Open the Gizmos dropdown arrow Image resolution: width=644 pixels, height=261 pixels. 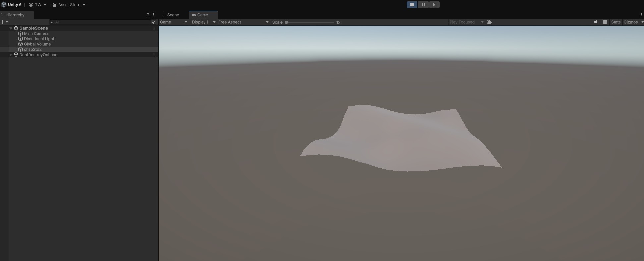(x=642, y=22)
